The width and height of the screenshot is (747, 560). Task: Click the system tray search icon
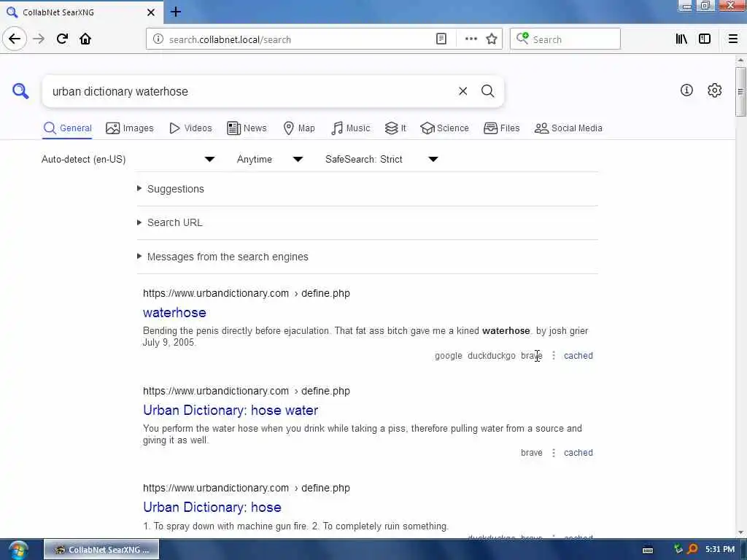click(x=692, y=550)
